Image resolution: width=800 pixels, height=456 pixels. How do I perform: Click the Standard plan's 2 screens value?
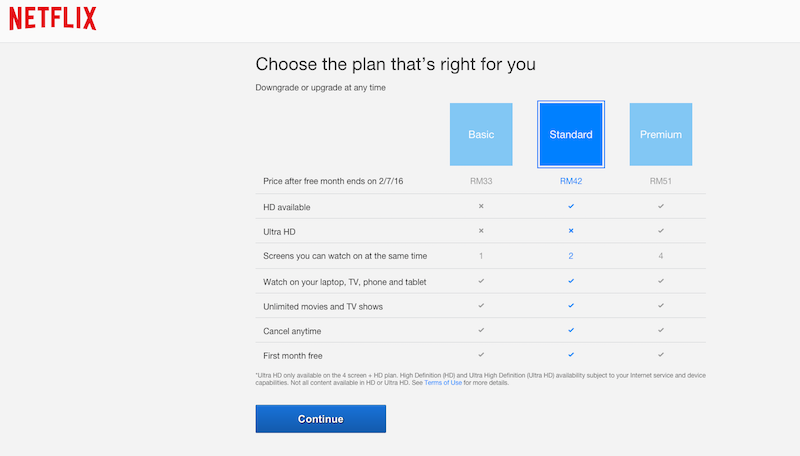click(x=571, y=256)
